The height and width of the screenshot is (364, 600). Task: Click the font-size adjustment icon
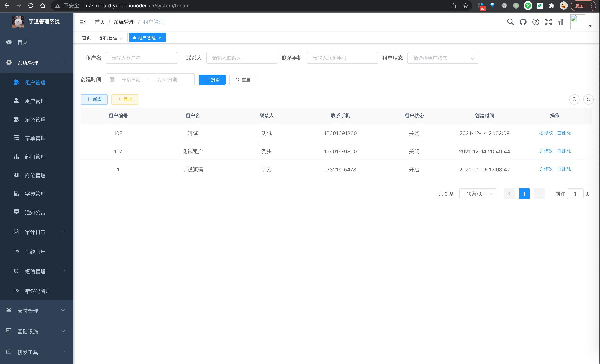(561, 22)
